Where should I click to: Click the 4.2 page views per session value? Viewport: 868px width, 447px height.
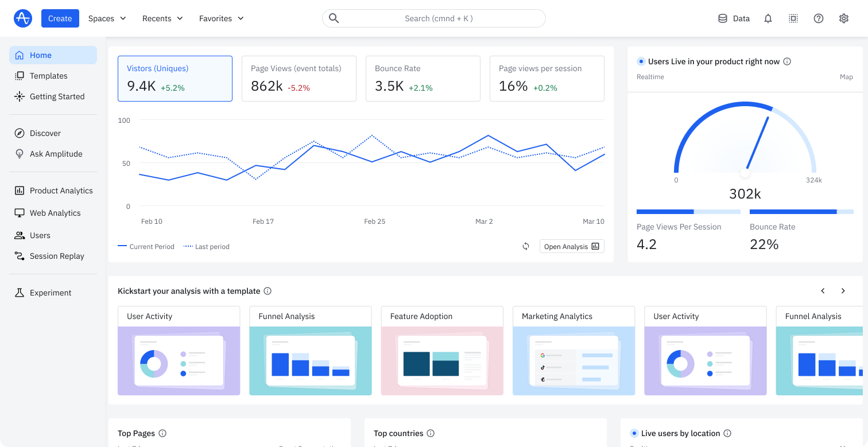coord(646,244)
